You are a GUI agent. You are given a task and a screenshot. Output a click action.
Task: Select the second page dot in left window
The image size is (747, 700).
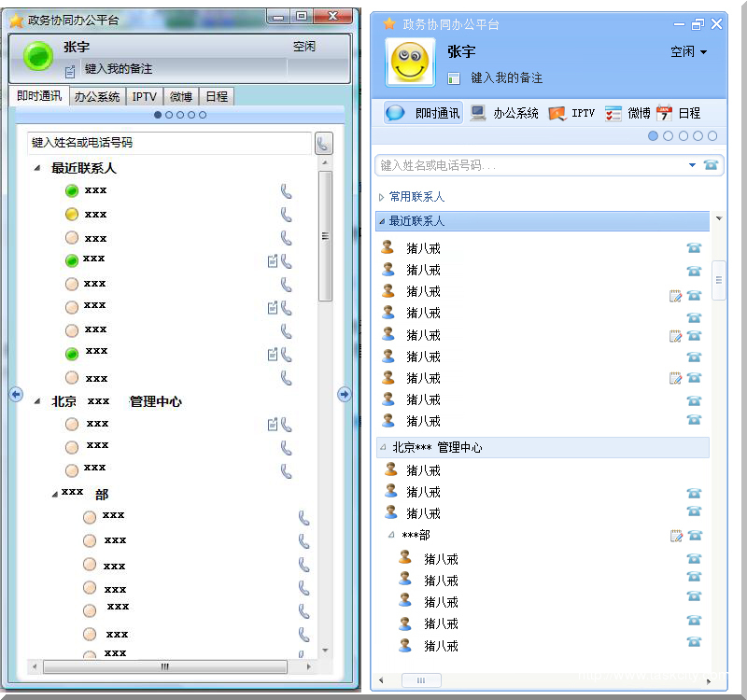coord(169,115)
